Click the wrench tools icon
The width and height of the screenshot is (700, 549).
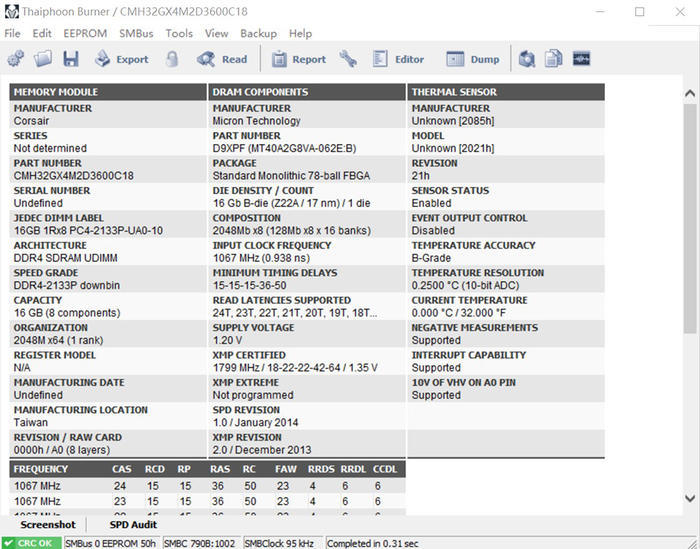tap(348, 58)
